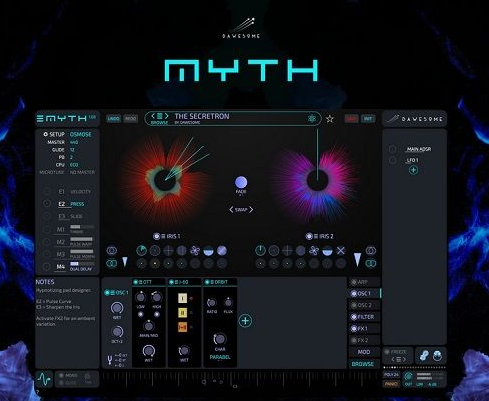Viewport: 489px width, 401px height.
Task: Enable the FX 2 section
Action: point(354,340)
